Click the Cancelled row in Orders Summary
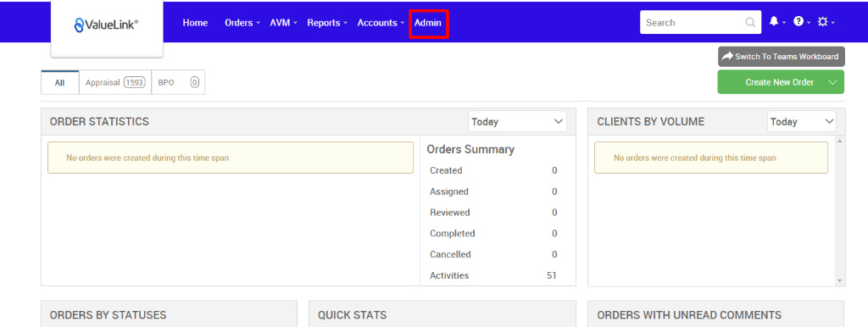Screen dimensions: 868x327 coord(493,254)
